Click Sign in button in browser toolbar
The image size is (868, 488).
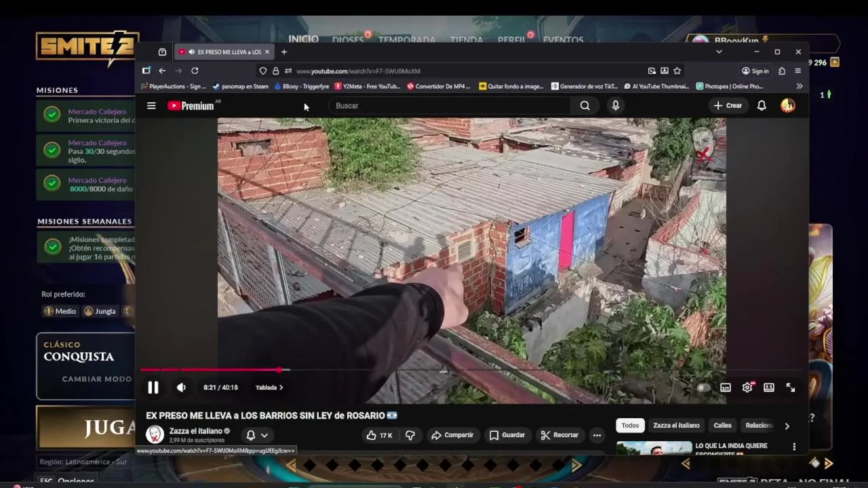click(755, 70)
